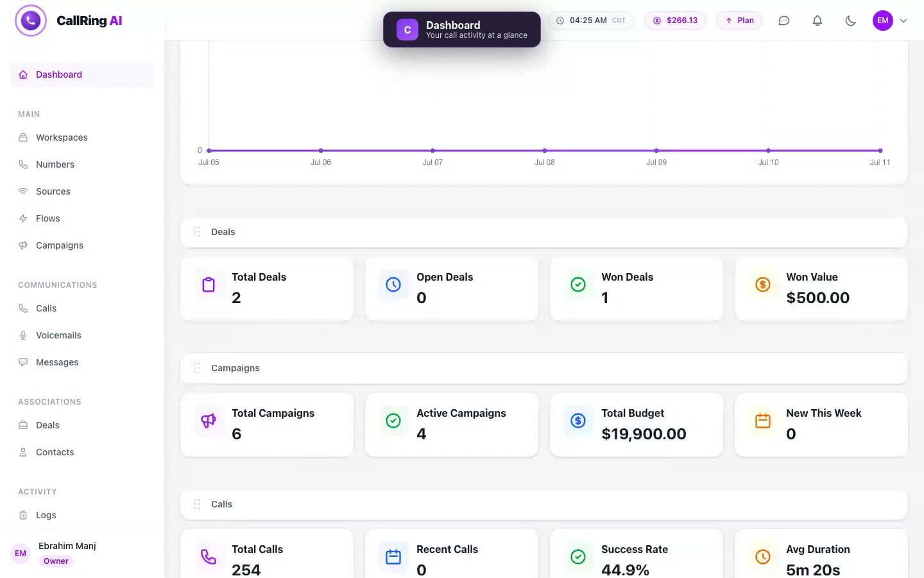The width and height of the screenshot is (924, 578).
Task: Click the CallRing AI phone logo
Action: click(x=31, y=21)
